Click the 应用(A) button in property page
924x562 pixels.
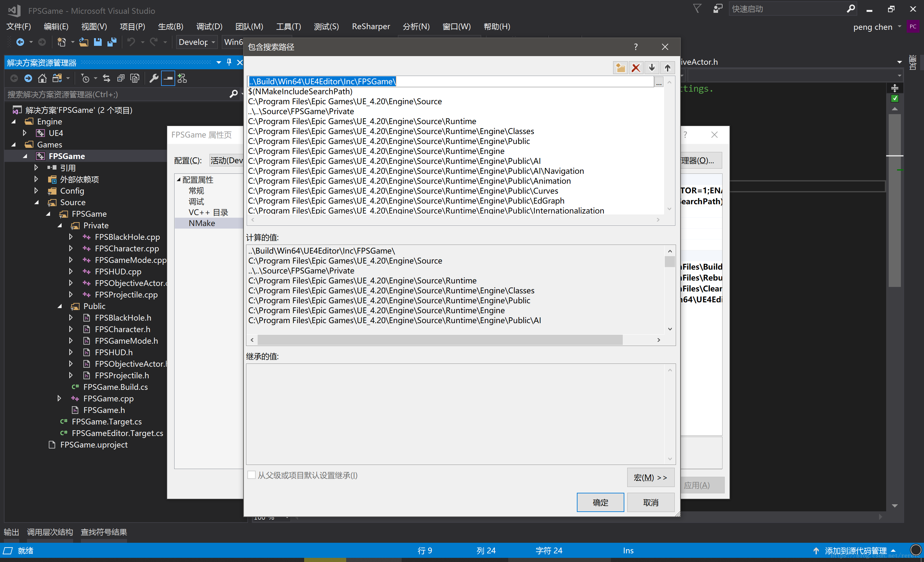point(702,485)
